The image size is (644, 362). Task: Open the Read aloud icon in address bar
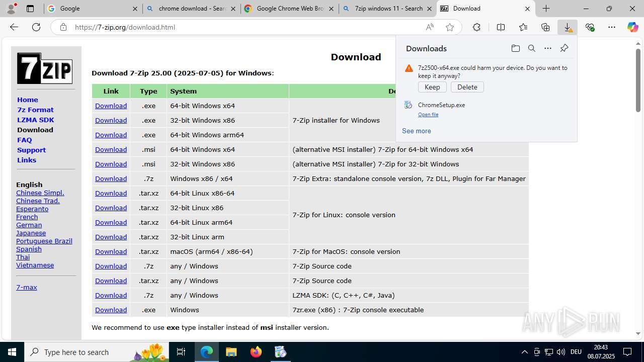tap(430, 27)
